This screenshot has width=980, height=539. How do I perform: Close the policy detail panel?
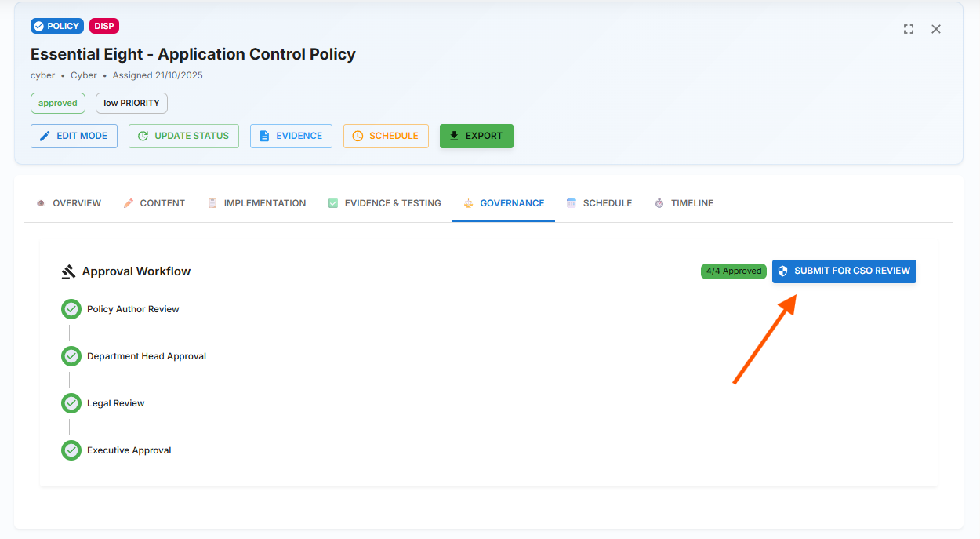[936, 29]
